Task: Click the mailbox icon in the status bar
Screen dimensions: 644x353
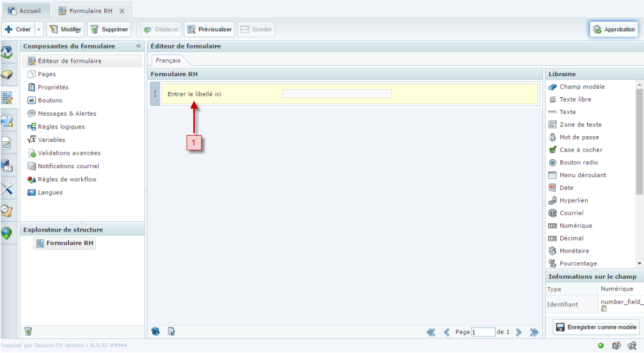Action: [x=616, y=345]
